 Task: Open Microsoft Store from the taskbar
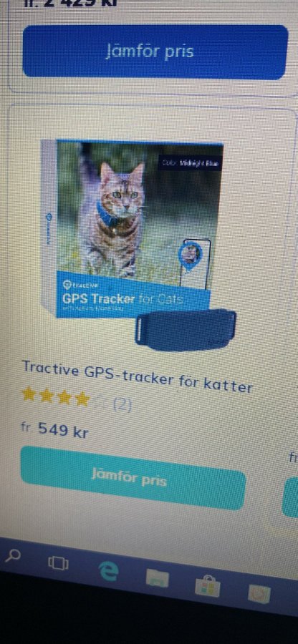[208, 586]
